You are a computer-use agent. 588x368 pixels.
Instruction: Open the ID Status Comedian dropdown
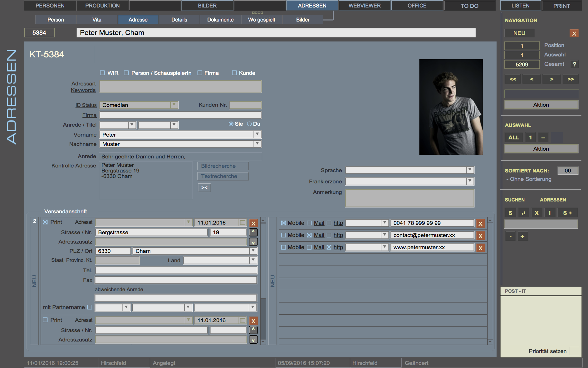point(174,105)
